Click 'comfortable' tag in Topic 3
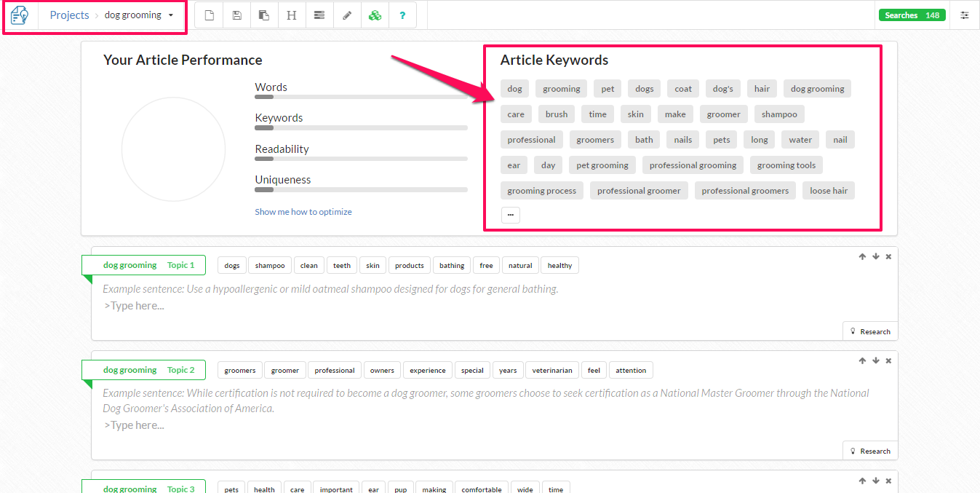The width and height of the screenshot is (980, 493). [x=482, y=489]
